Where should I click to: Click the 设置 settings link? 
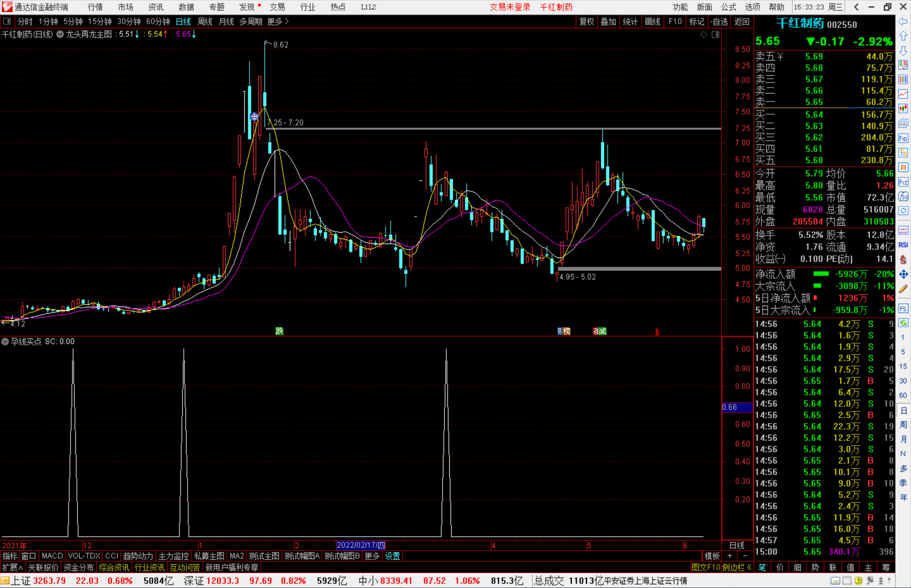(392, 556)
